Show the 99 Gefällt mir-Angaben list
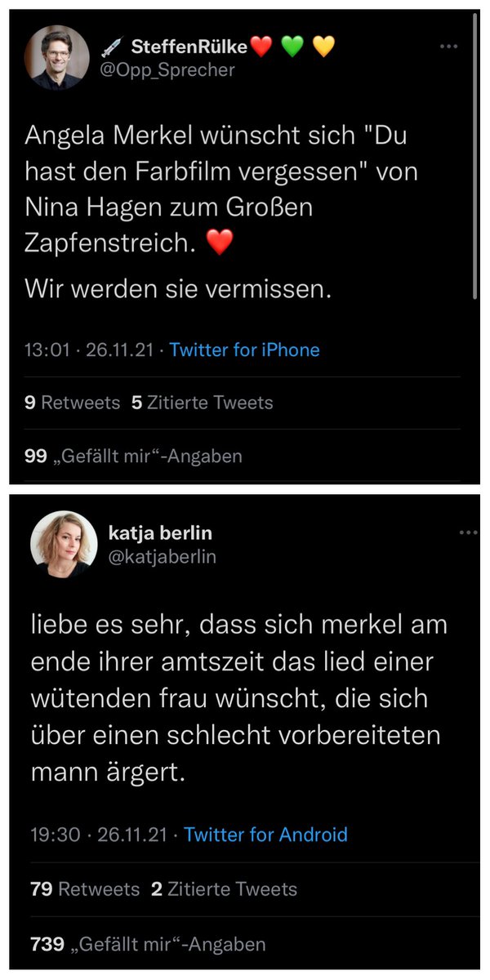This screenshot has height=980, width=490. tap(134, 456)
